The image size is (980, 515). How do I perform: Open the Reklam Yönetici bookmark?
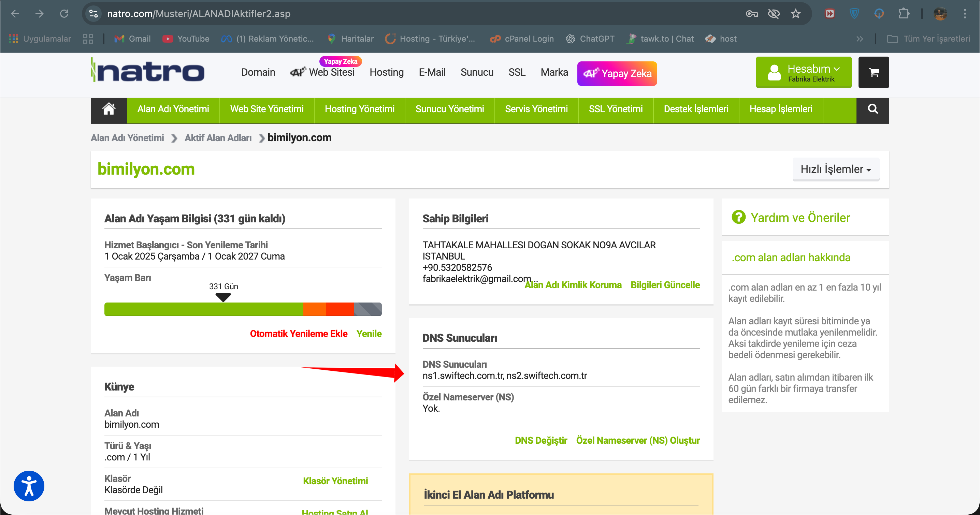(x=268, y=39)
